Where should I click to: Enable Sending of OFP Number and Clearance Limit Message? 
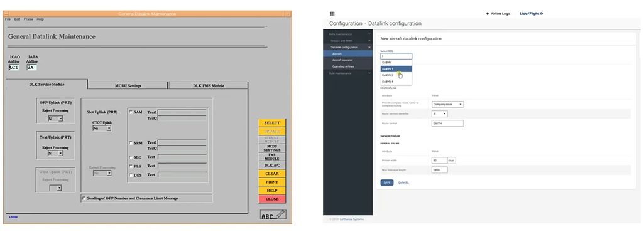click(85, 198)
